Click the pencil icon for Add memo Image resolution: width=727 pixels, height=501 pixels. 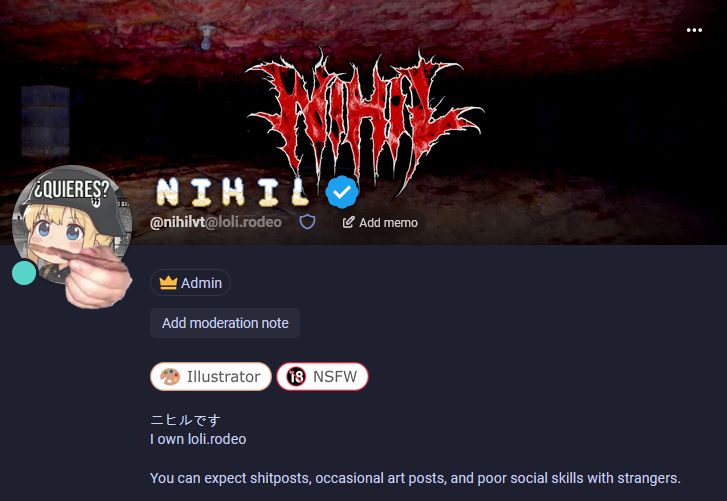348,222
